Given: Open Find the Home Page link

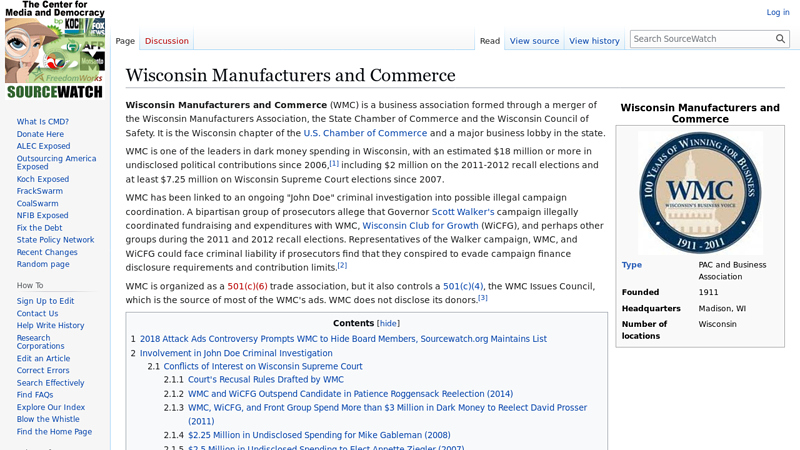Looking at the screenshot, I should pos(54,432).
